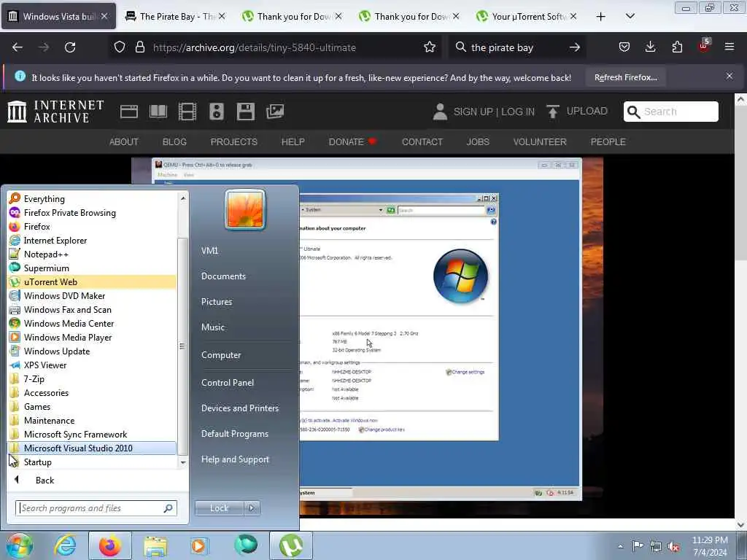Open the Internet Archive images icon
Viewport: 747px width, 560px height.
275,112
